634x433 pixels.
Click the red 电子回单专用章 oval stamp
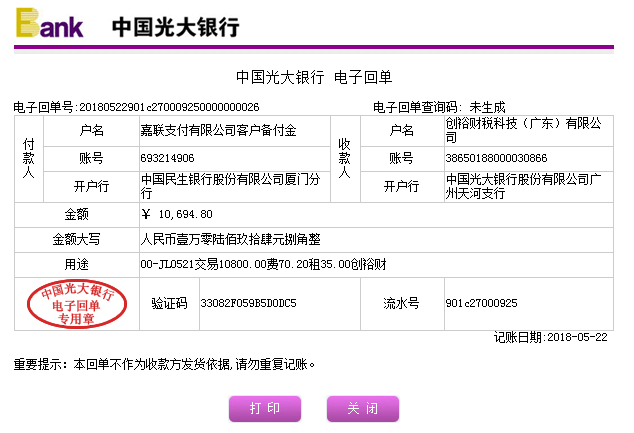[76, 304]
